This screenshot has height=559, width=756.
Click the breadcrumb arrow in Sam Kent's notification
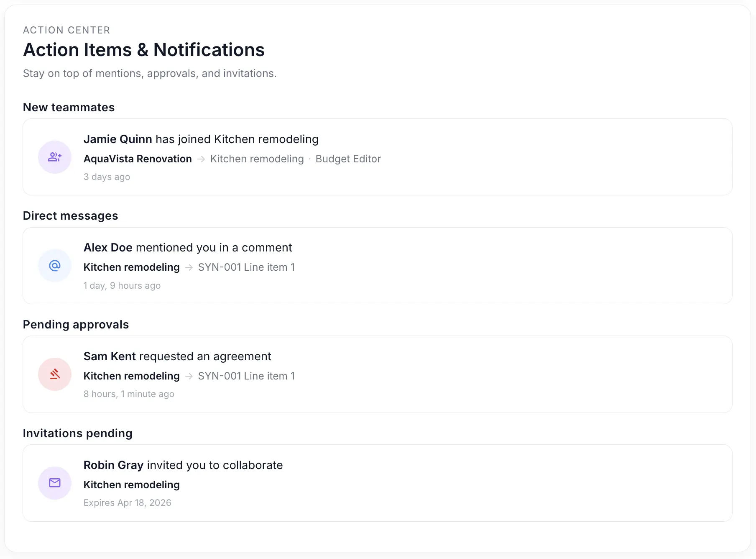pos(188,376)
